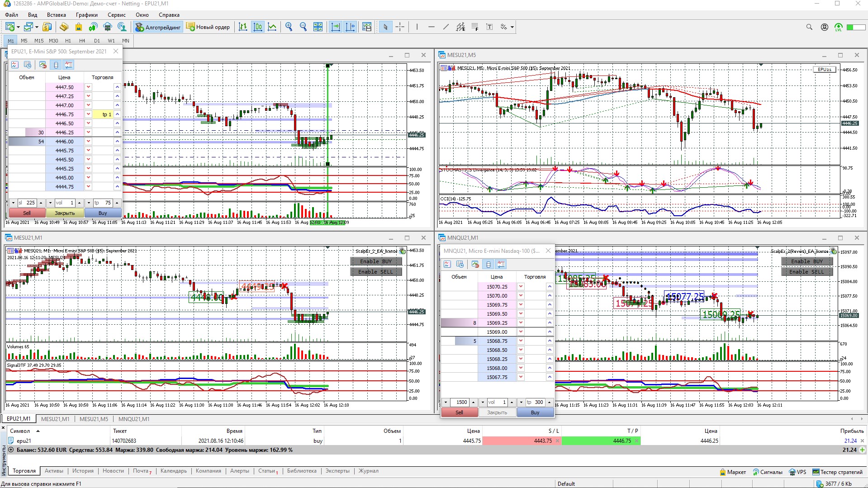Image resolution: width=868 pixels, height=488 pixels.
Task: Click Enable BUY on MESU21,M1 chart
Action: pos(375,261)
